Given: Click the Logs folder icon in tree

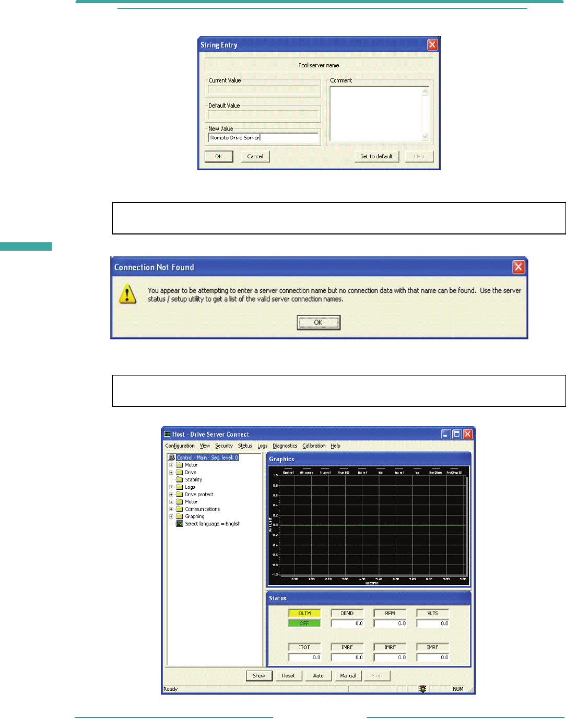Looking at the screenshot, I should coord(180,487).
